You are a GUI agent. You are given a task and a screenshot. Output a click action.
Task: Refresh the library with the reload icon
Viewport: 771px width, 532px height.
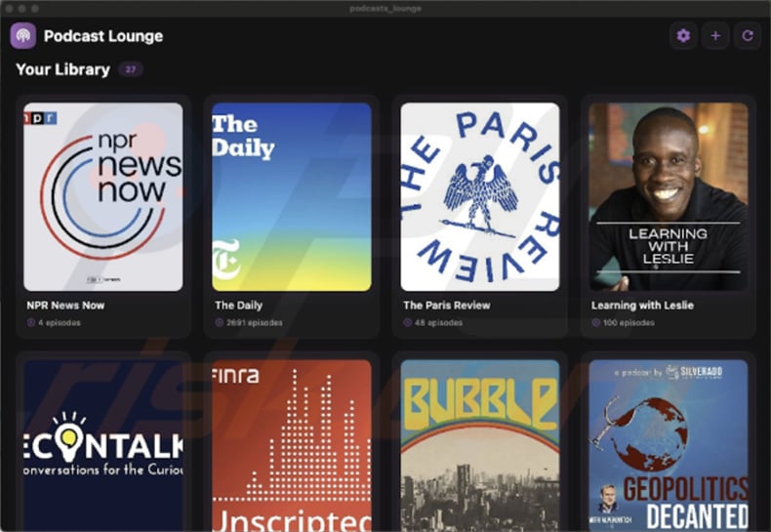748,35
